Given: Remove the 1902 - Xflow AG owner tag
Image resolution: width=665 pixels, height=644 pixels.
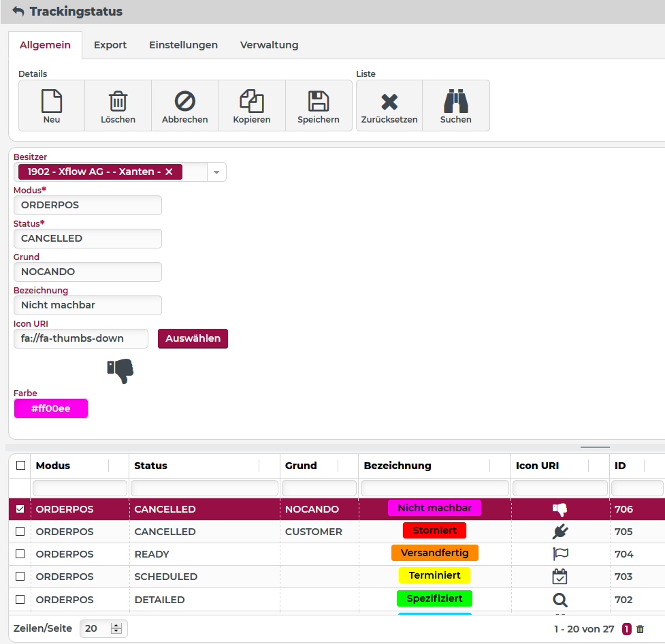Looking at the screenshot, I should pos(169,172).
